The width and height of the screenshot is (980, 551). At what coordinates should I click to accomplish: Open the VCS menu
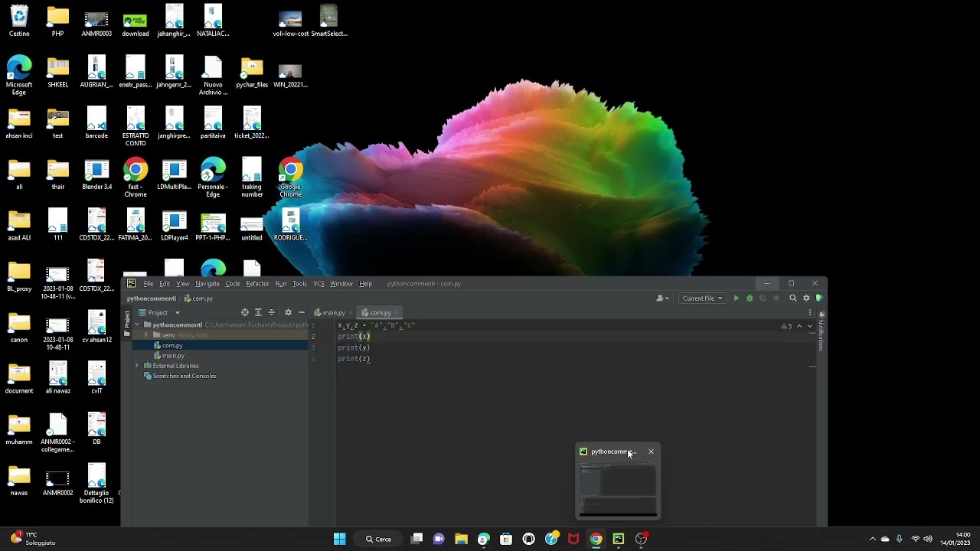click(x=318, y=284)
